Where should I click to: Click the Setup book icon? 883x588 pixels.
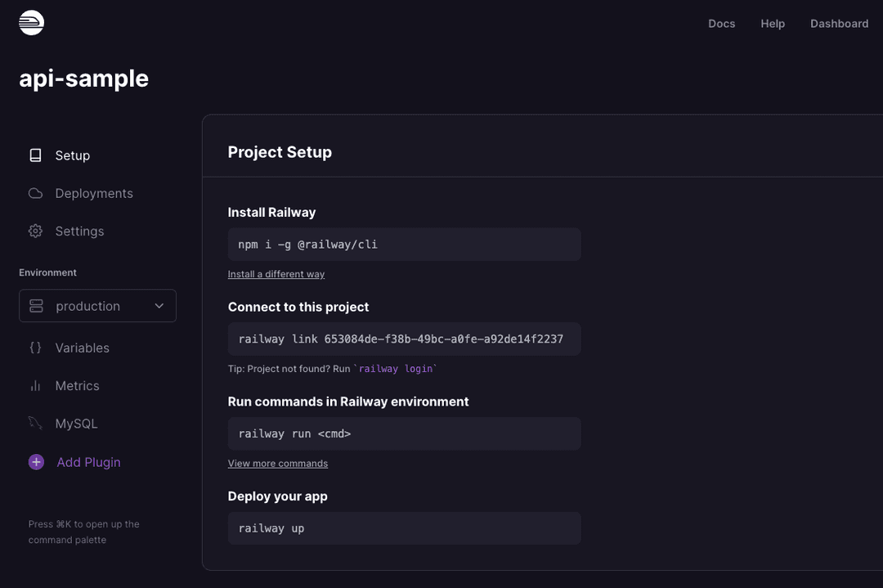(x=35, y=155)
